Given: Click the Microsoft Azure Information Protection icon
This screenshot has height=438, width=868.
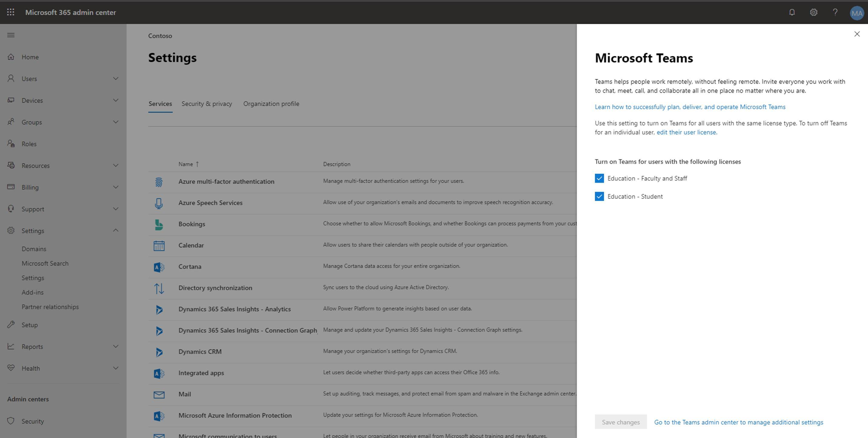Looking at the screenshot, I should [159, 415].
